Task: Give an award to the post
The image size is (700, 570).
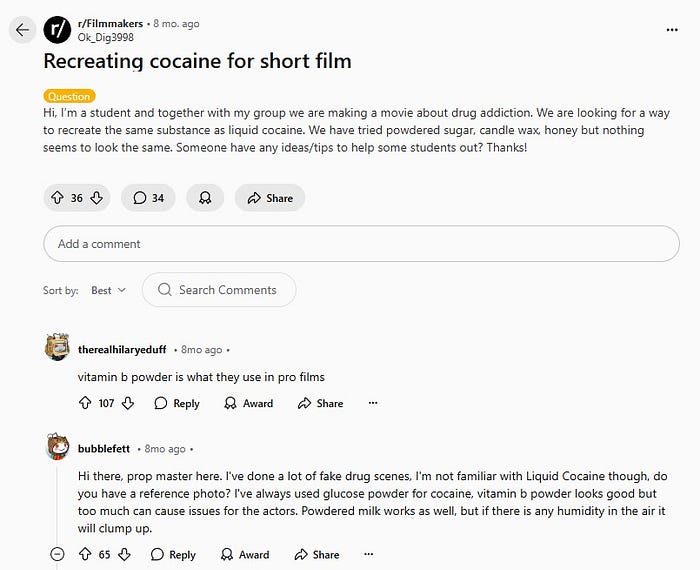Action: tap(205, 198)
